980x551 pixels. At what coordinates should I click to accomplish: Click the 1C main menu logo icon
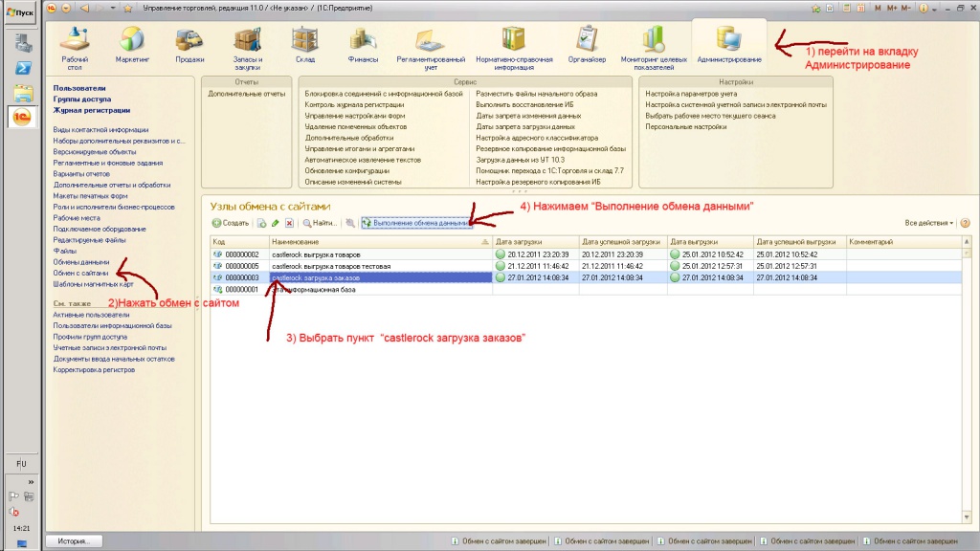[52, 8]
